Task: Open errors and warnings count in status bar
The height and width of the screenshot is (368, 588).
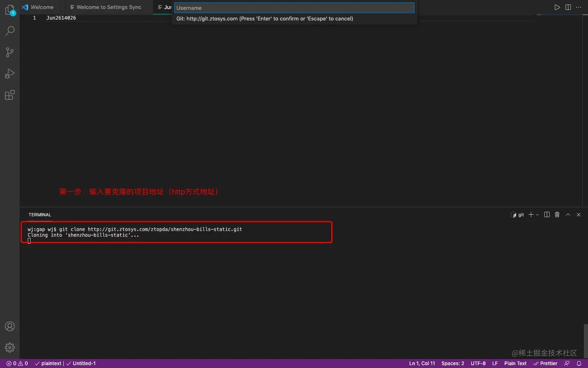Action: (x=17, y=364)
